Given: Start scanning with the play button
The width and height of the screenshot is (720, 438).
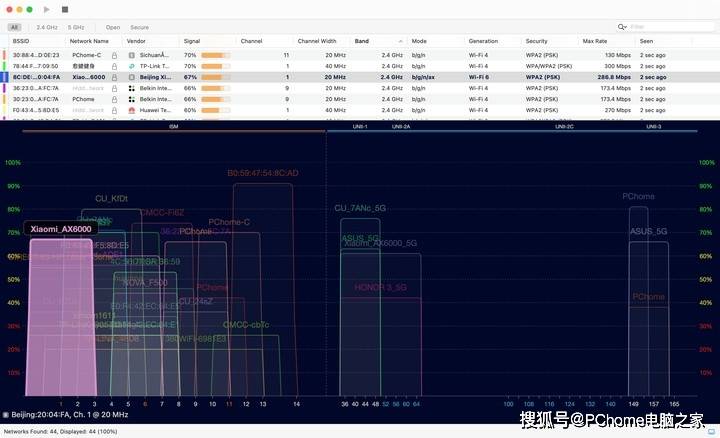Looking at the screenshot, I should click(46, 9).
